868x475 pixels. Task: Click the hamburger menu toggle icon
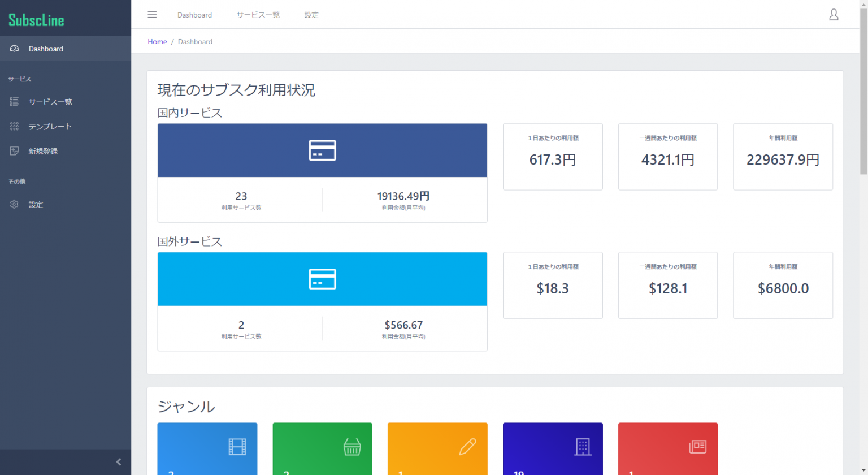click(152, 15)
